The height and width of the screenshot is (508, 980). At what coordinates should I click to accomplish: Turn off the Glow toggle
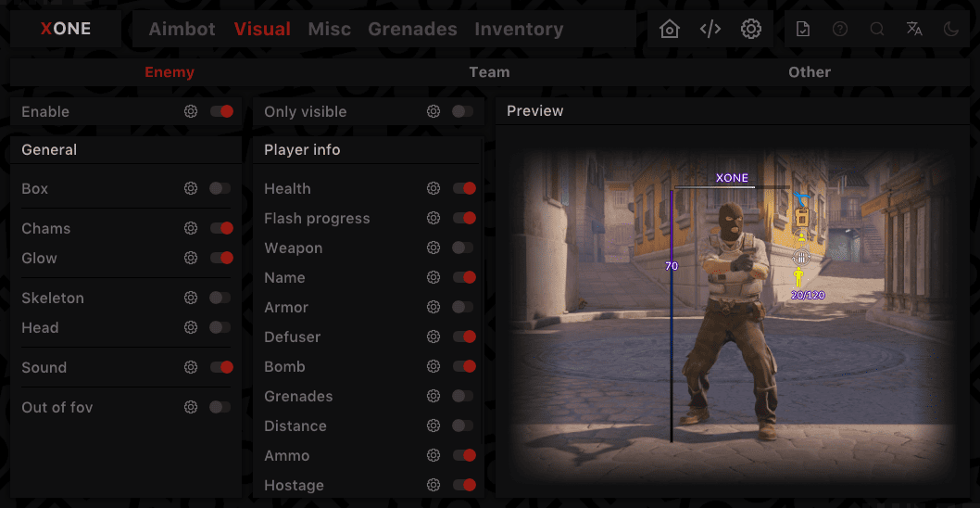(x=220, y=258)
